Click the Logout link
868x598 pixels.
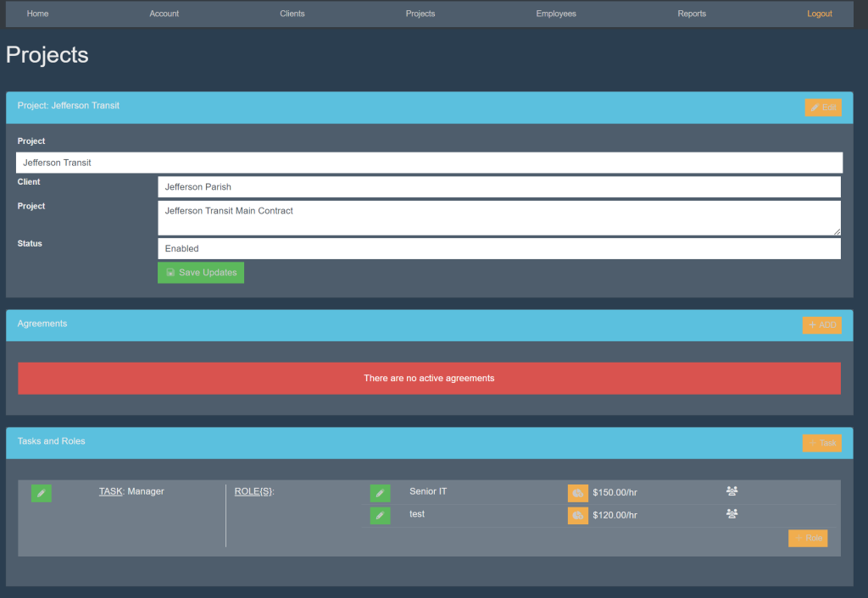[x=820, y=14]
